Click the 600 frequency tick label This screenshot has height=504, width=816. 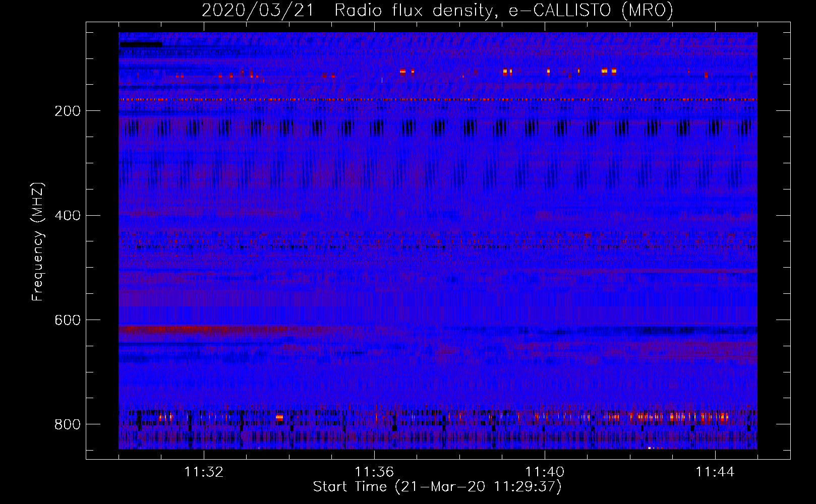coord(68,320)
